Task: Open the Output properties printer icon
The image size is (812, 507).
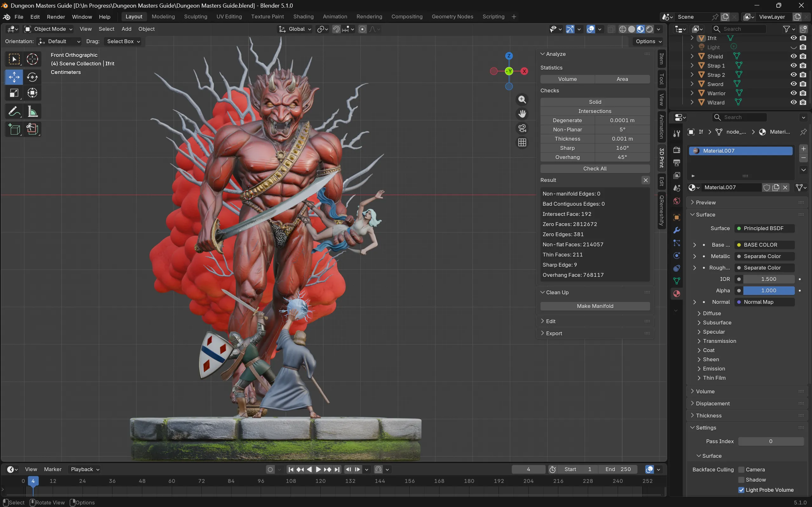Action: 676,163
